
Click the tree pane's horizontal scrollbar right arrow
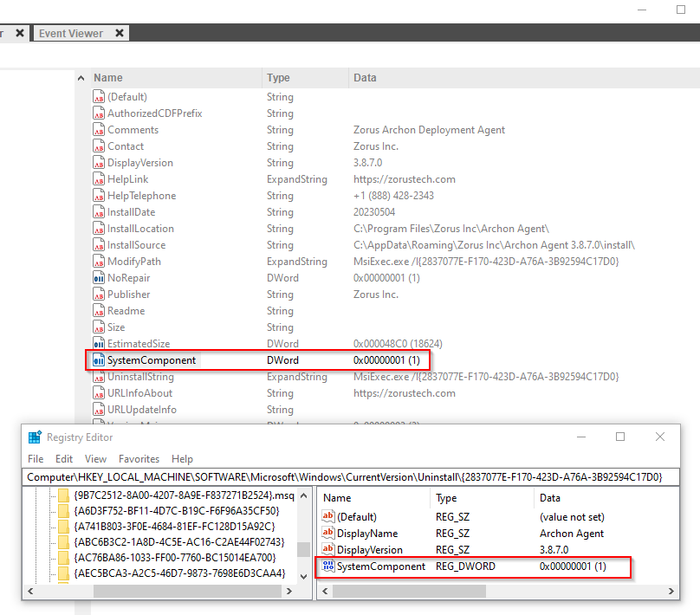[x=302, y=591]
